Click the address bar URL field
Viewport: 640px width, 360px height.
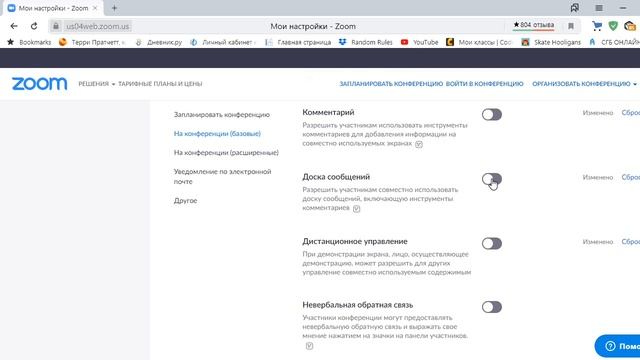(98, 26)
